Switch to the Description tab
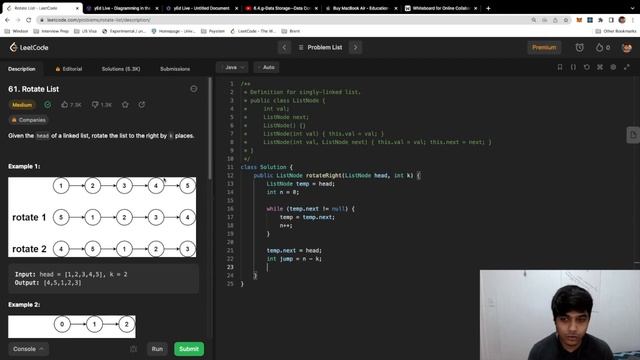This screenshot has width=640, height=360. tap(22, 69)
